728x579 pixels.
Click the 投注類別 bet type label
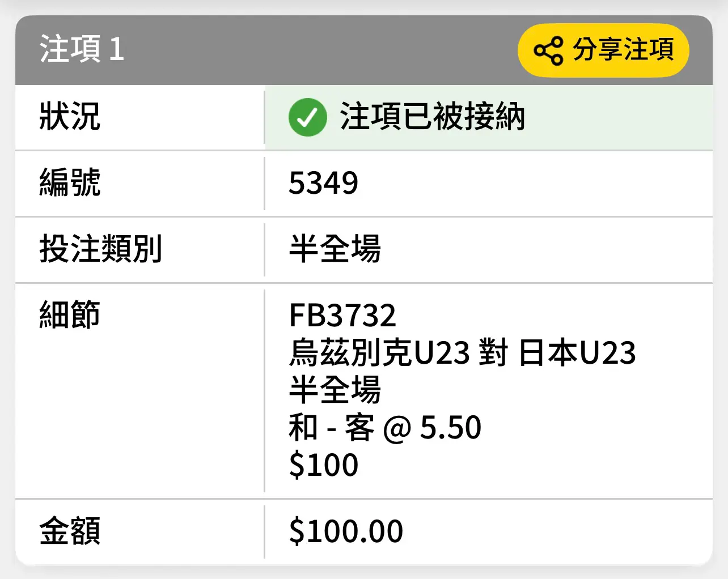coord(101,249)
